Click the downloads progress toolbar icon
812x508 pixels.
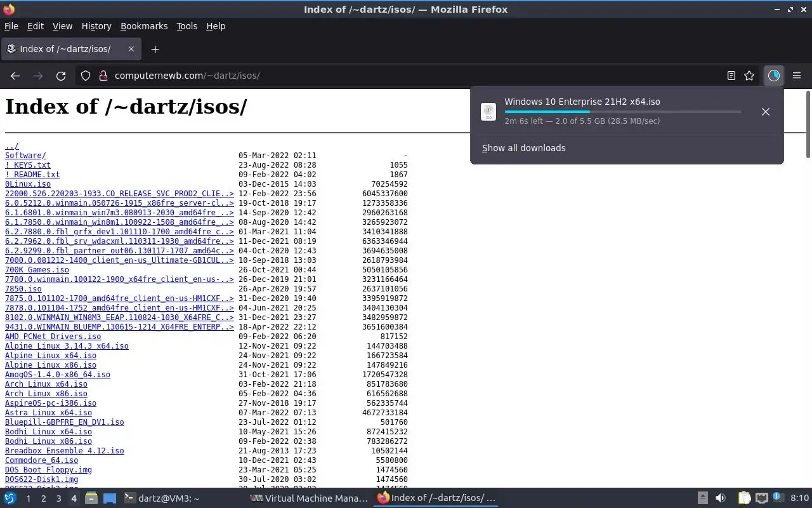pyautogui.click(x=773, y=76)
